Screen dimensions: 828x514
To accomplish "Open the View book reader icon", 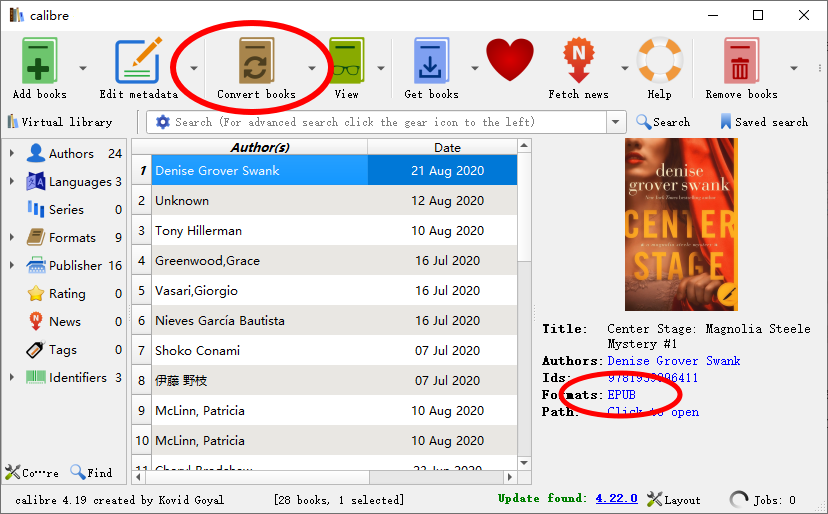I will [x=346, y=61].
